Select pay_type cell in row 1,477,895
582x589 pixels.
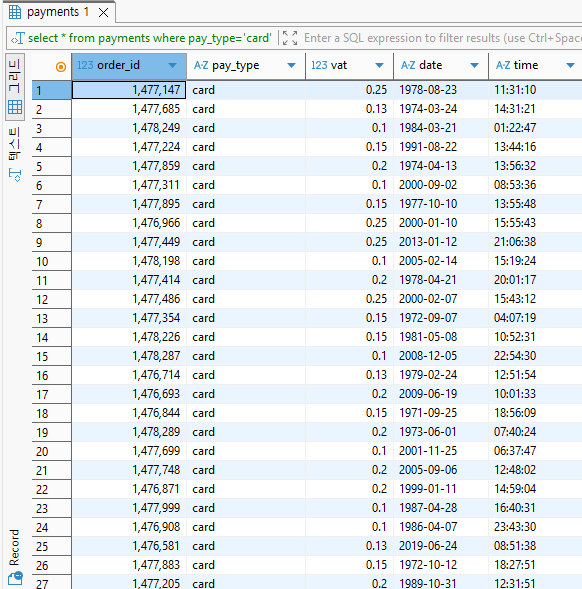(246, 204)
